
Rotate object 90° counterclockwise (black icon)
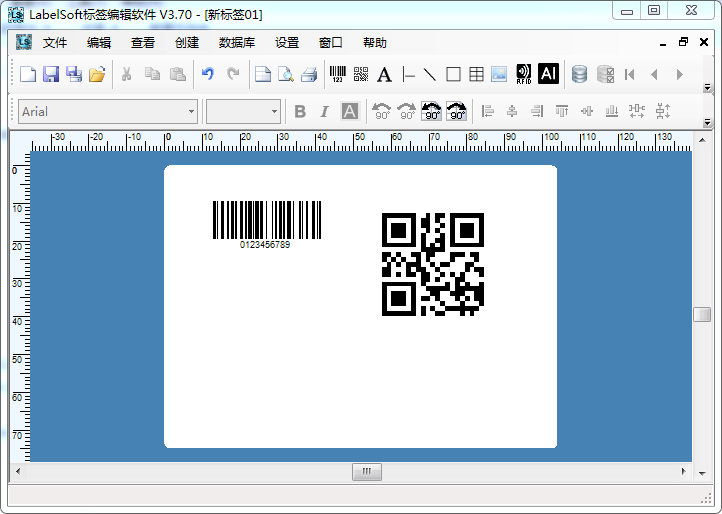tap(431, 111)
